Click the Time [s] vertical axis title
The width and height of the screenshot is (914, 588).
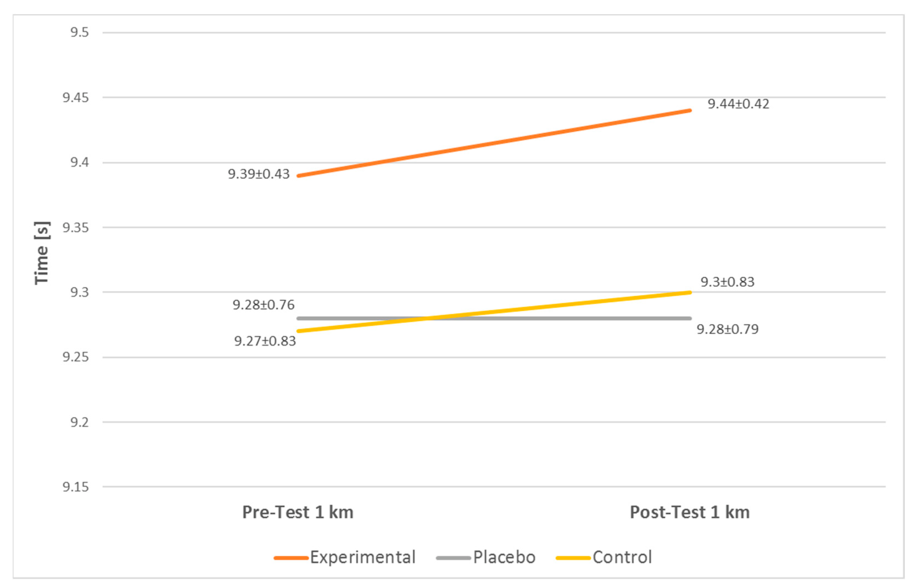(42, 253)
